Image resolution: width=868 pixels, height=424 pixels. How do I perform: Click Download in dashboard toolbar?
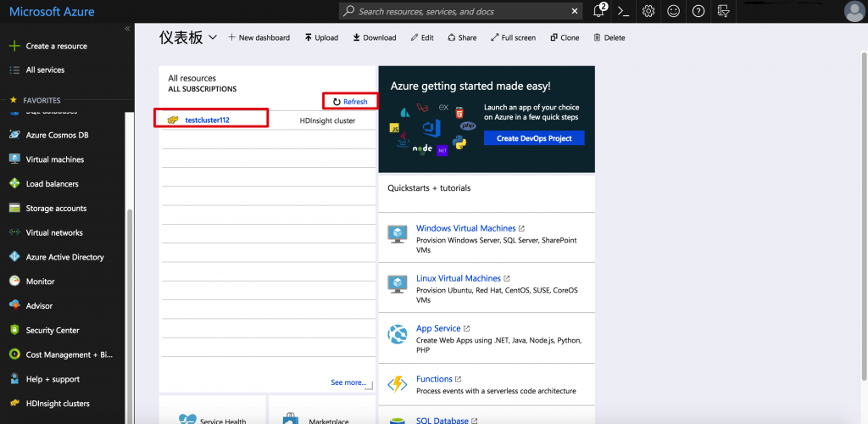[x=375, y=37]
